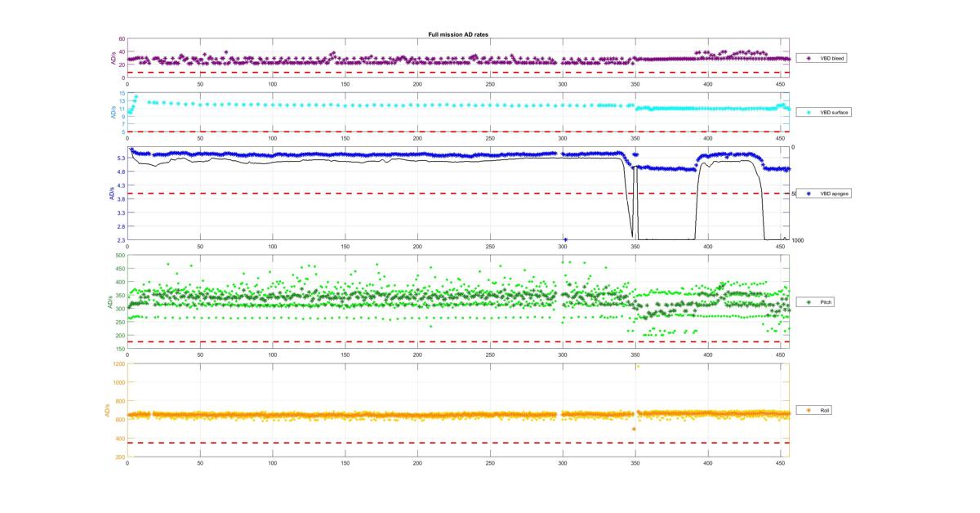Click the "15" tick on VBD surface y-axis
Screen dimensions: 980x513
(x=122, y=93)
